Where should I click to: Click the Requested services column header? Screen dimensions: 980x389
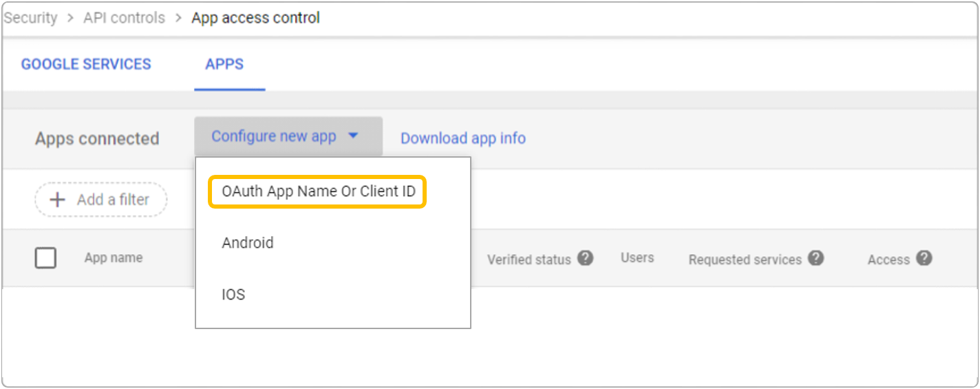point(745,260)
